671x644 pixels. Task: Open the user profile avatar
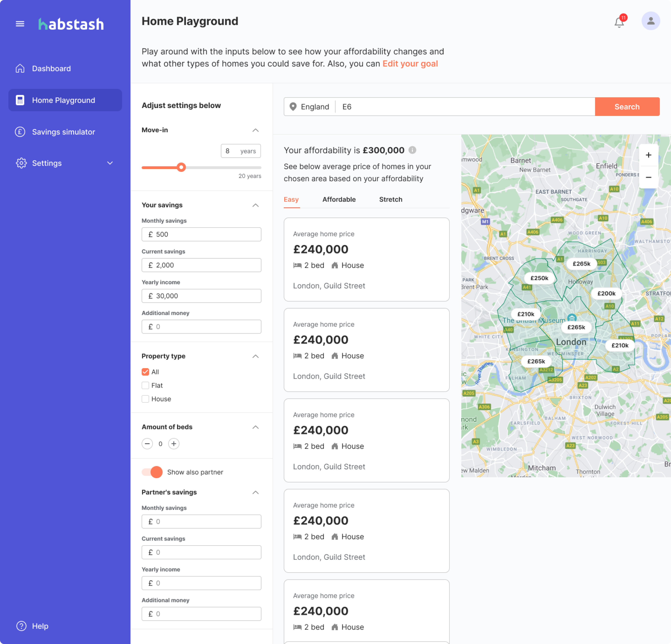pos(650,21)
